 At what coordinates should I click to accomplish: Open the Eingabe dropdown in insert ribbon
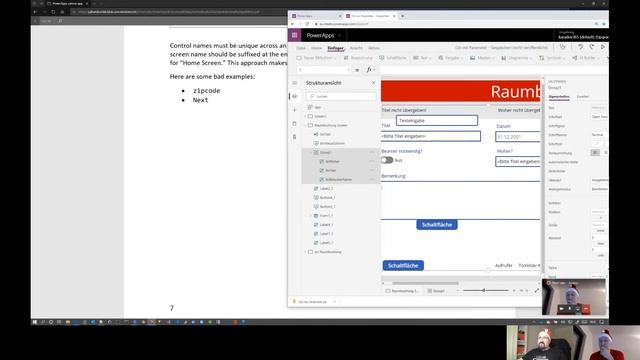450,58
